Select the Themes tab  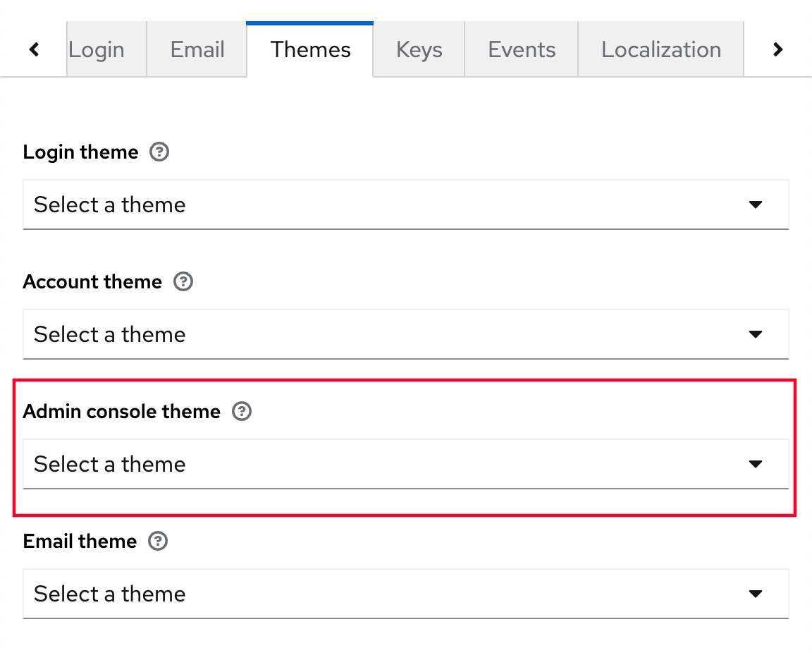(310, 49)
